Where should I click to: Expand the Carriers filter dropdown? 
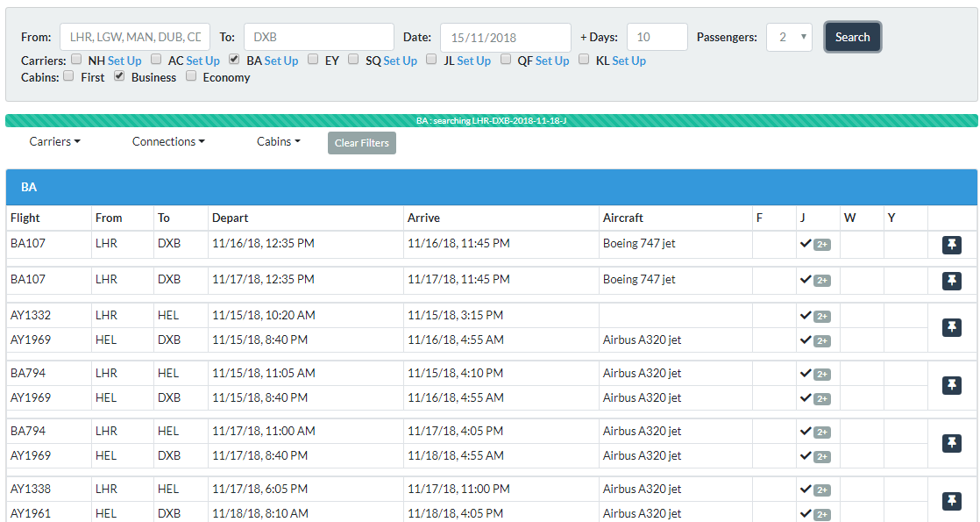pos(54,141)
